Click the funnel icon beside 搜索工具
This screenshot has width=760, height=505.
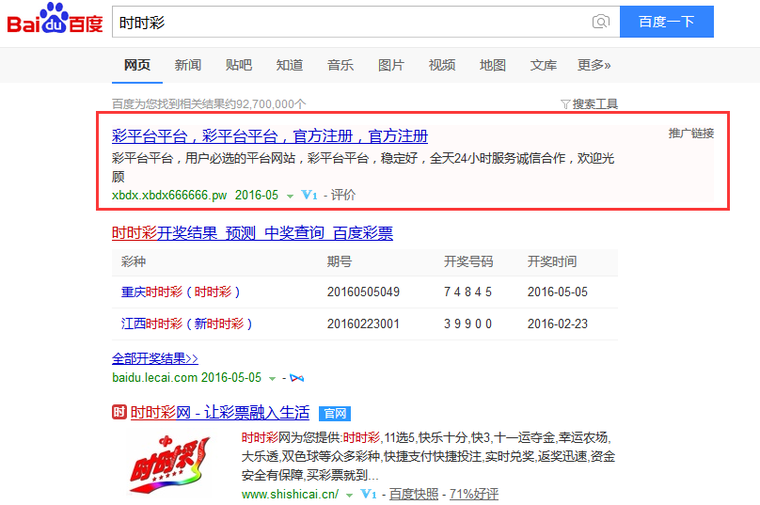pyautogui.click(x=565, y=104)
